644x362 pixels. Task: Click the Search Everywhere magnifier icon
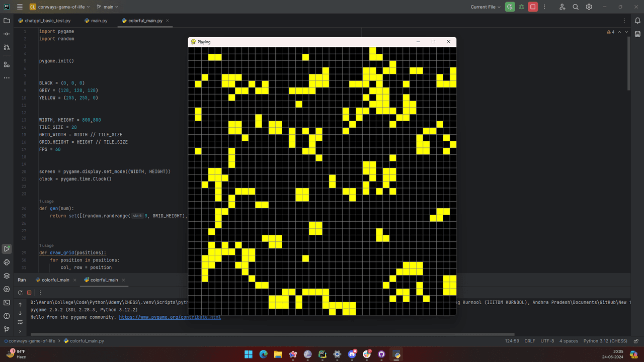point(576,7)
